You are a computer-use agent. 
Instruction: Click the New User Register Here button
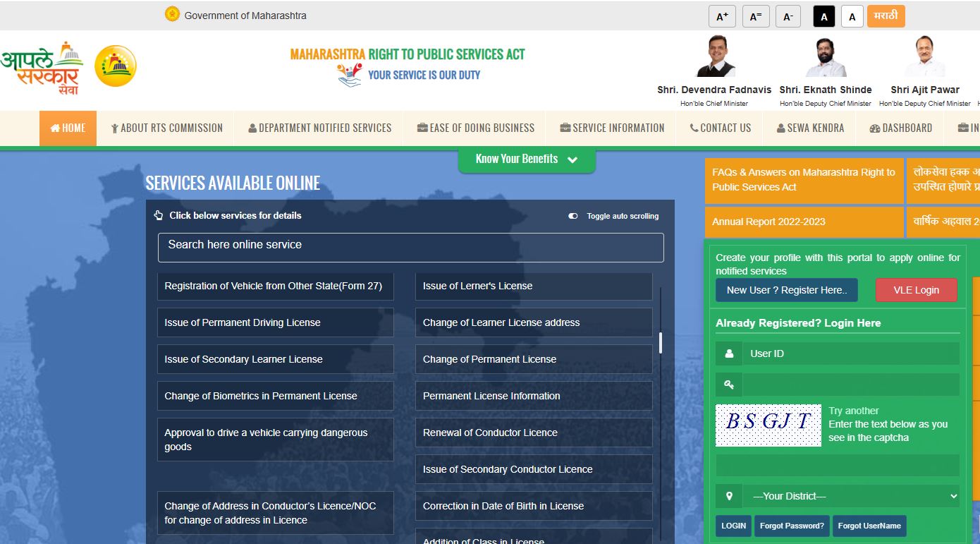786,290
